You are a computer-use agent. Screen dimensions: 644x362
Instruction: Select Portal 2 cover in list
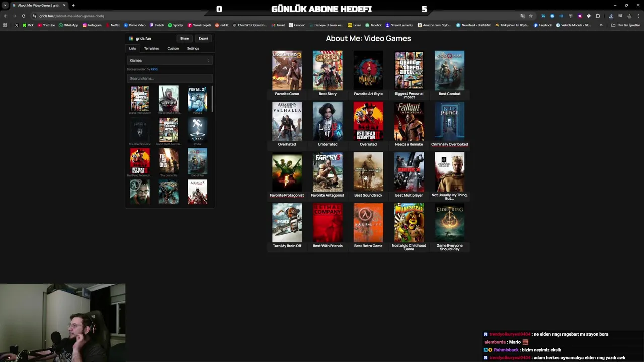pyautogui.click(x=197, y=99)
